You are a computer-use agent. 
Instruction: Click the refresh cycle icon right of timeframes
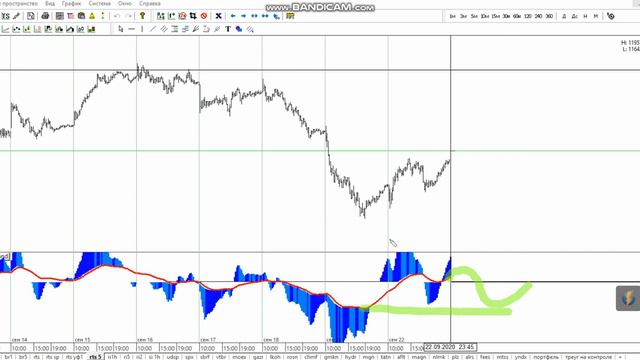tap(610, 16)
